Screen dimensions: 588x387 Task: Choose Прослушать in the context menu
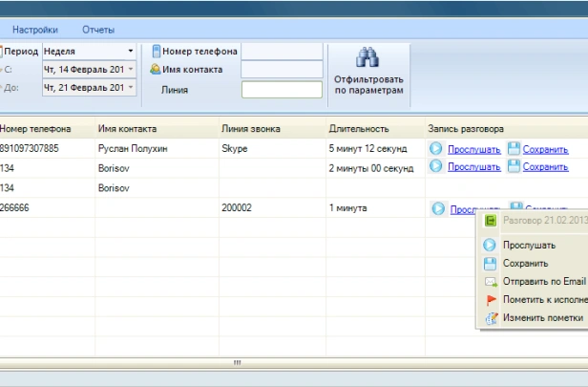tap(530, 246)
